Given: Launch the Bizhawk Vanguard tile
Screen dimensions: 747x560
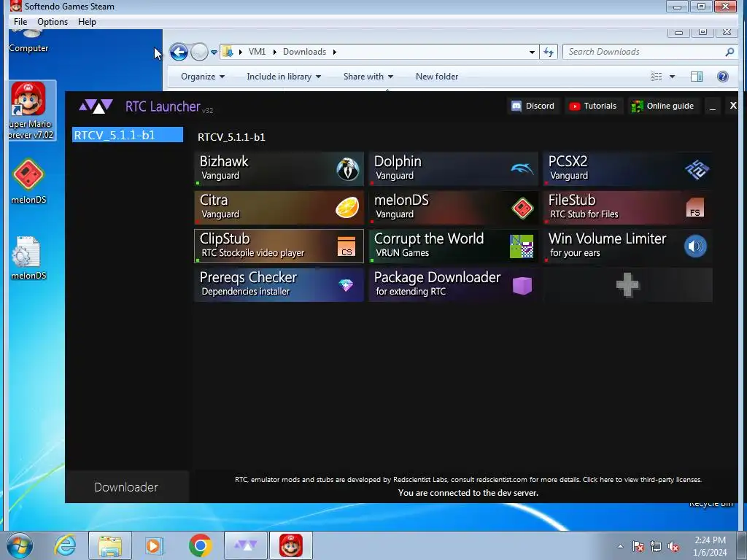Looking at the screenshot, I should coord(279,168).
